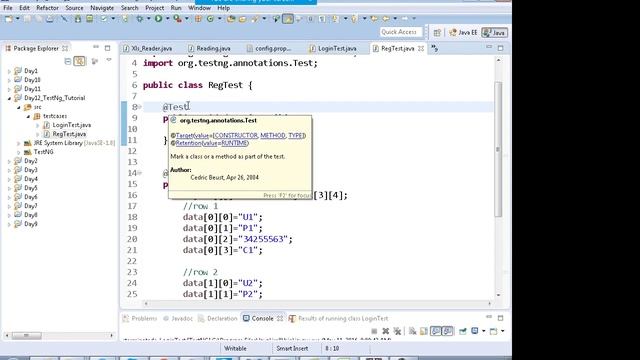Click the Open Console icon
This screenshot has height=360, width=640.
coord(493,331)
